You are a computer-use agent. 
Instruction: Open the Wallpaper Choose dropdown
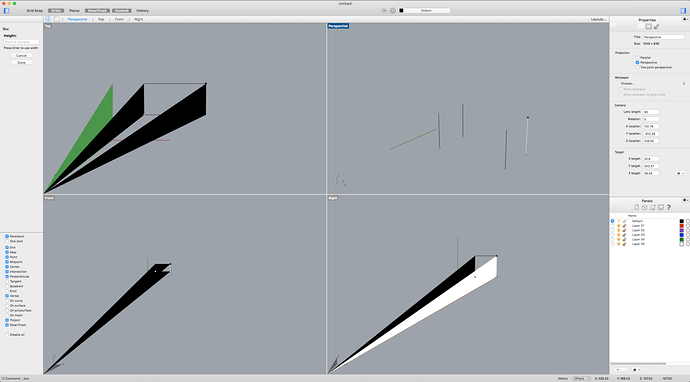tap(652, 83)
